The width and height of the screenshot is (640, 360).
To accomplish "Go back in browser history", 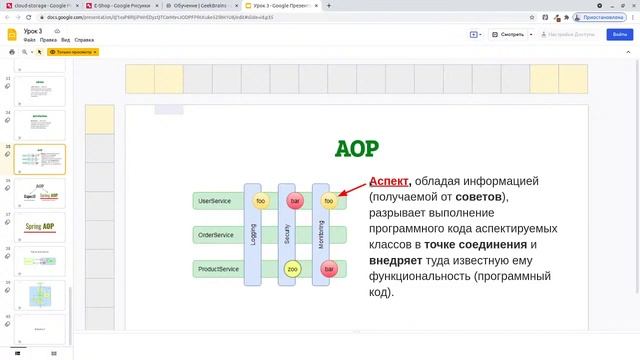I will coord(7,18).
